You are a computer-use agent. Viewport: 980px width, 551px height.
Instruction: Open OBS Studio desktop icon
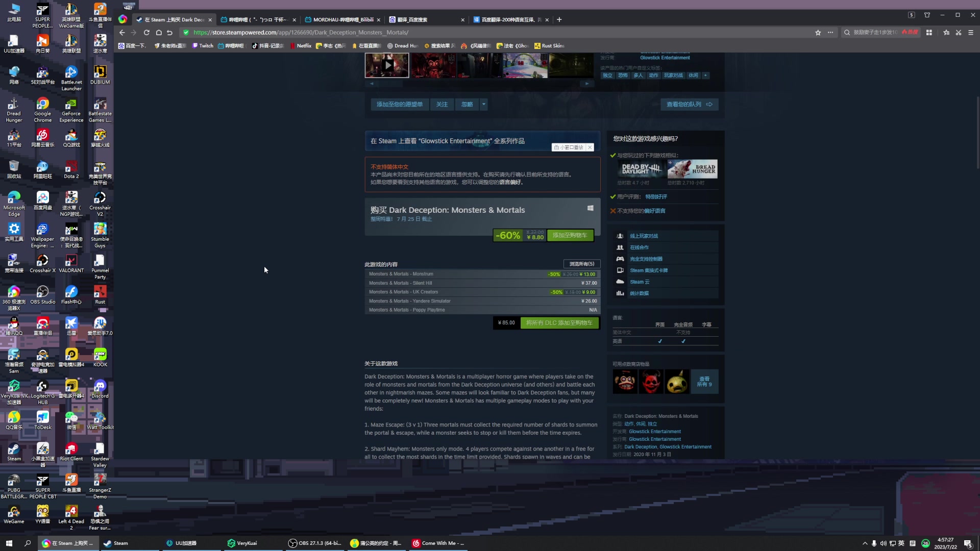tap(43, 295)
